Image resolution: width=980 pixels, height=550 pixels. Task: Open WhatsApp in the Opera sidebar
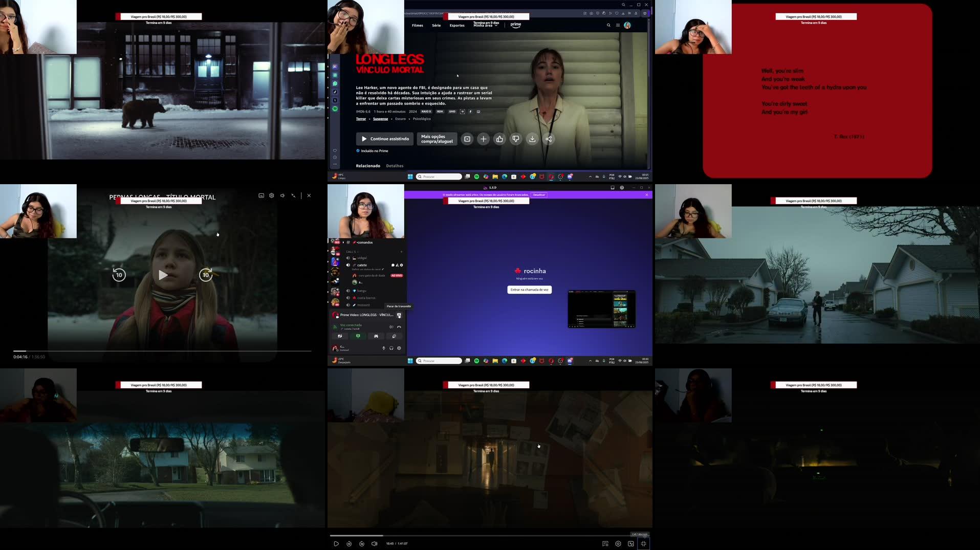click(x=335, y=83)
